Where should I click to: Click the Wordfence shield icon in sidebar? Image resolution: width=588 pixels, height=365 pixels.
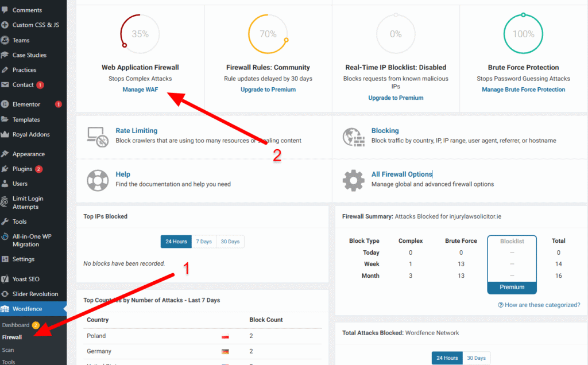[x=5, y=309]
